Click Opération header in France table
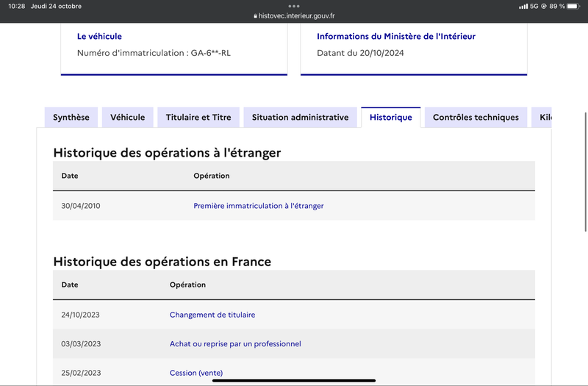588x386 pixels. [187, 285]
